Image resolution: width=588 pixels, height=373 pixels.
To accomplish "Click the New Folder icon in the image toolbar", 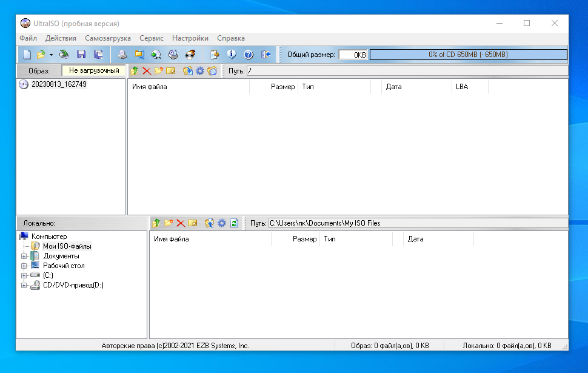I will 159,70.
